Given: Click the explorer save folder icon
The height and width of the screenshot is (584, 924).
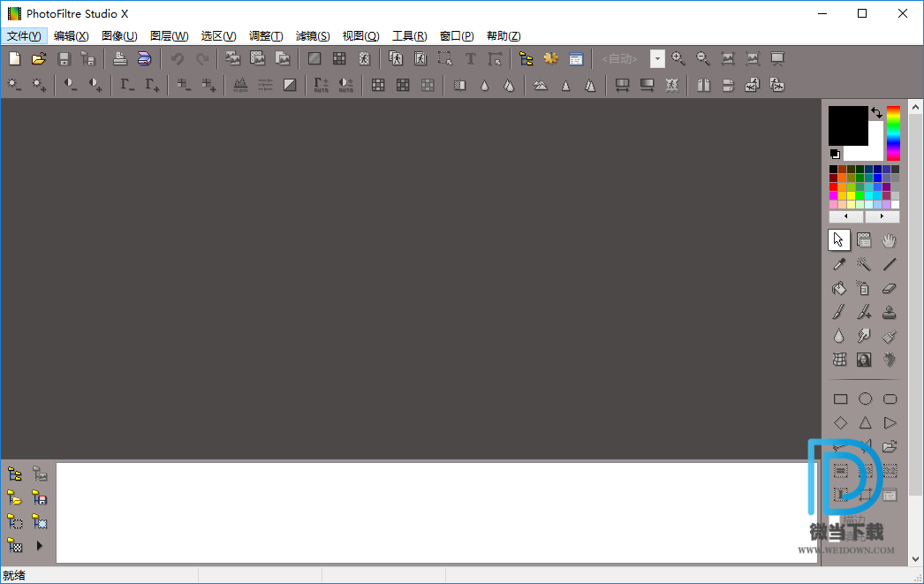Looking at the screenshot, I should pos(40,498).
